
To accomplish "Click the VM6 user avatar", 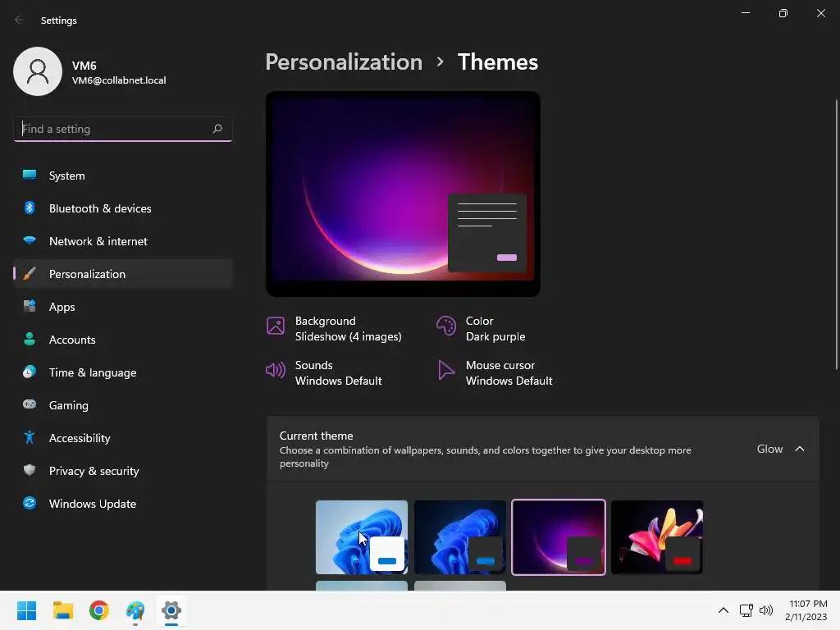I will pos(38,71).
